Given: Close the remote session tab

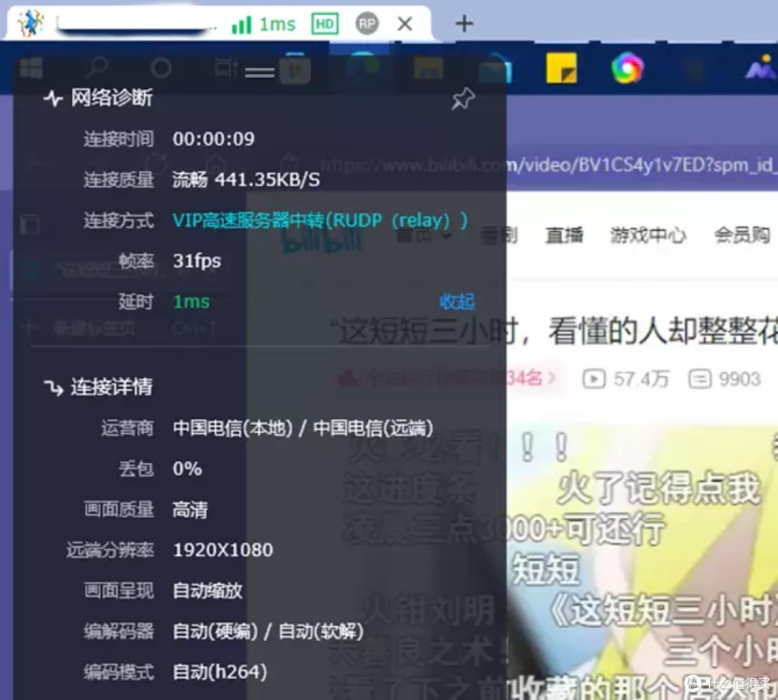Looking at the screenshot, I should 405,23.
